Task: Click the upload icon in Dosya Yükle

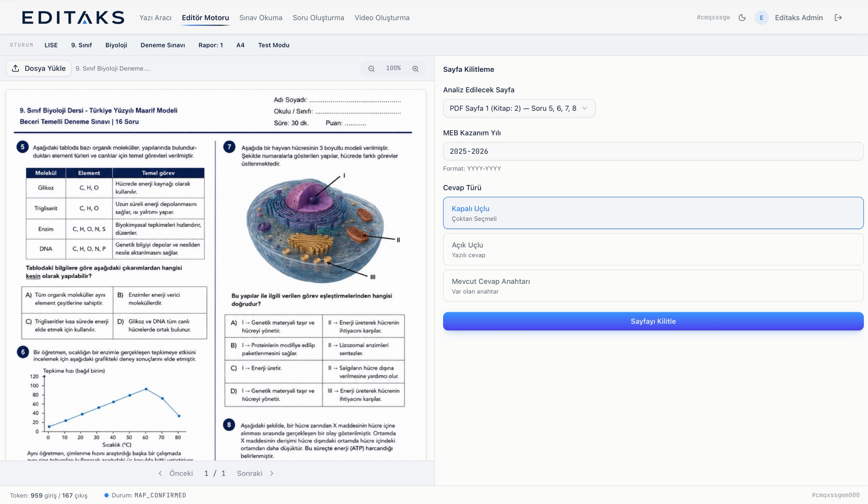Action: 15,68
